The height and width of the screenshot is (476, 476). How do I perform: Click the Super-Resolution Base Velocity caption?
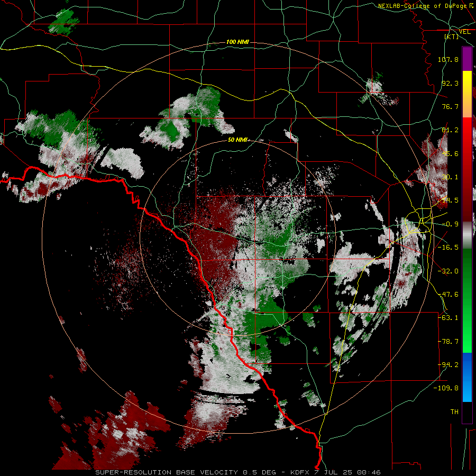237,472
